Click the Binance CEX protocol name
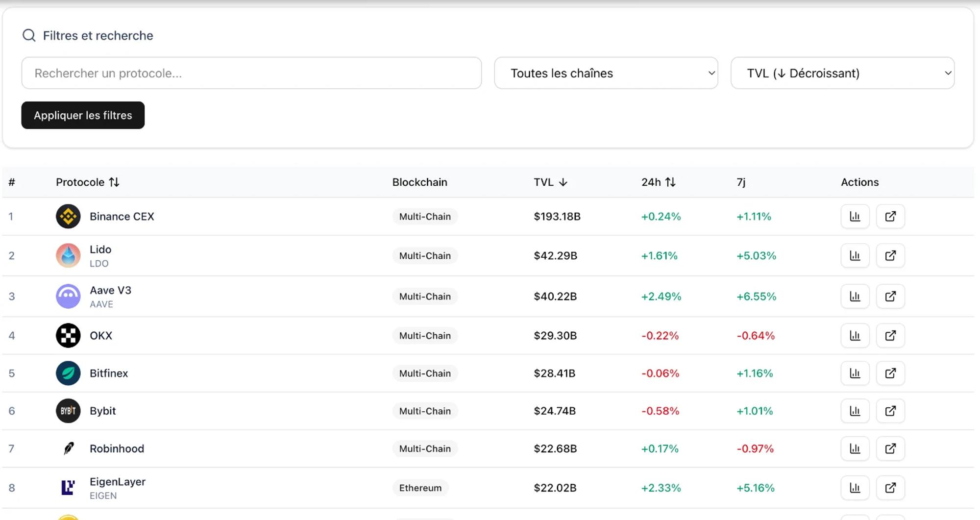 pyautogui.click(x=122, y=216)
